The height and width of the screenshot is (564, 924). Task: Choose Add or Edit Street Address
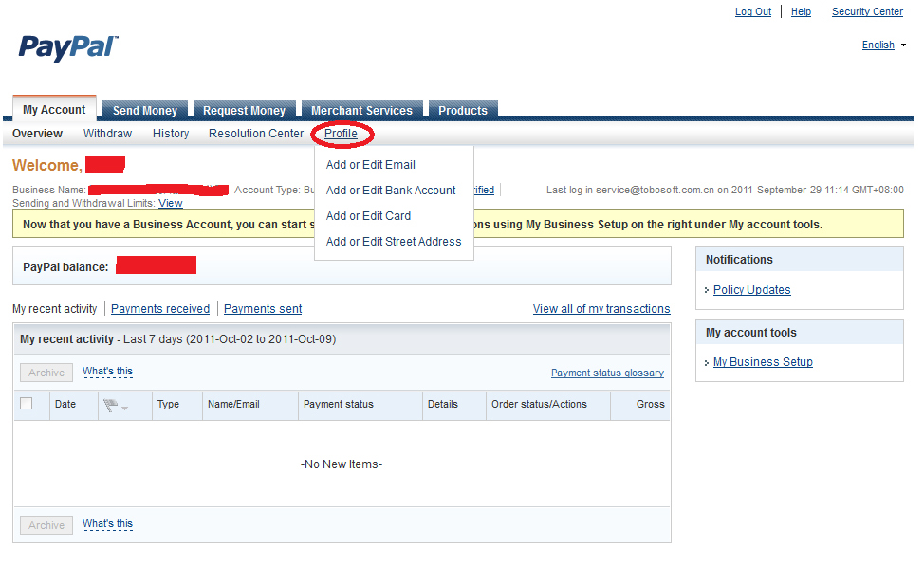394,242
